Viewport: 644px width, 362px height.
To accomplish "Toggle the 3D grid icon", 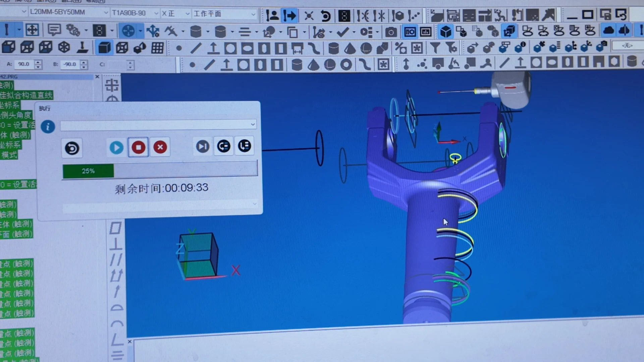I will coord(157,48).
